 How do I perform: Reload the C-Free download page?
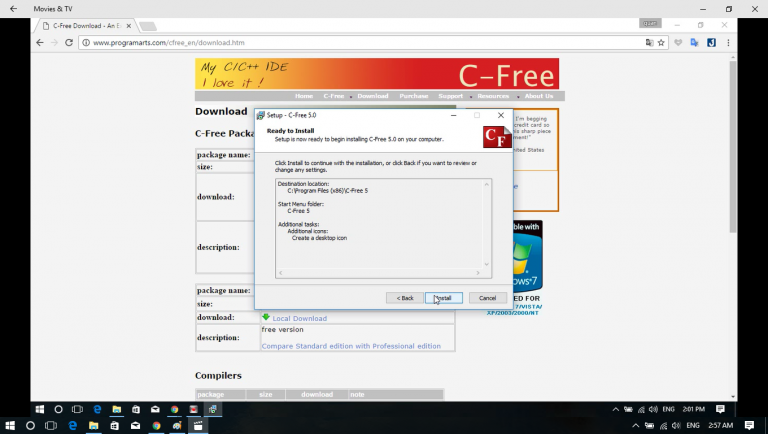(69, 43)
